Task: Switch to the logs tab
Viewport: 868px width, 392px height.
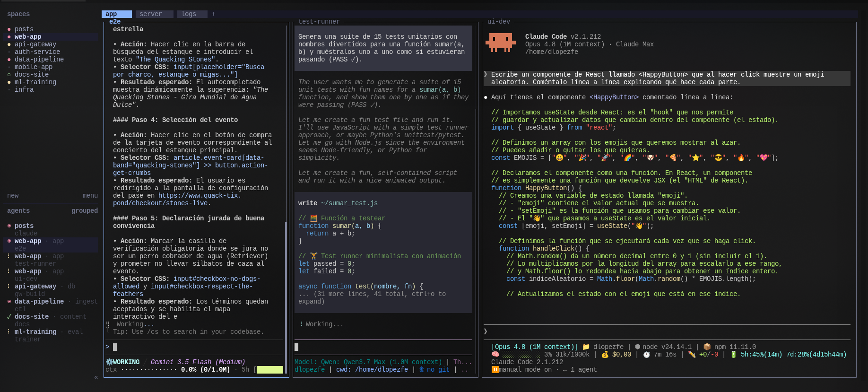Action: pos(192,14)
